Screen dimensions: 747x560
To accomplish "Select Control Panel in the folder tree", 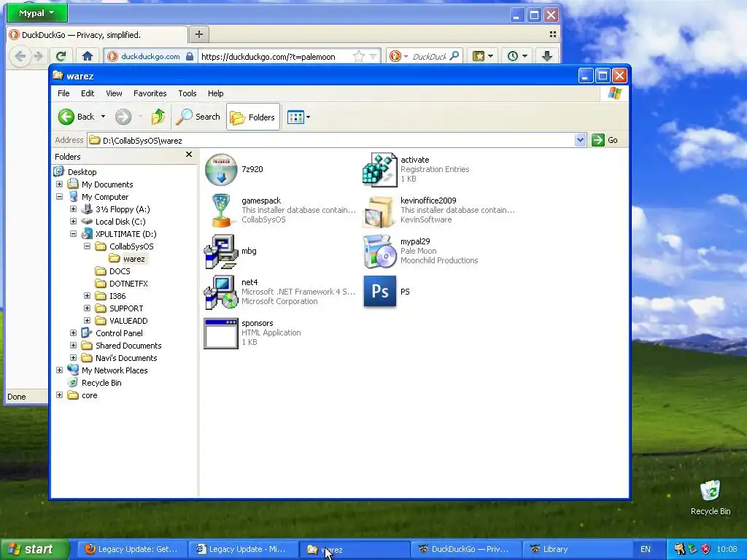I will click(x=119, y=332).
